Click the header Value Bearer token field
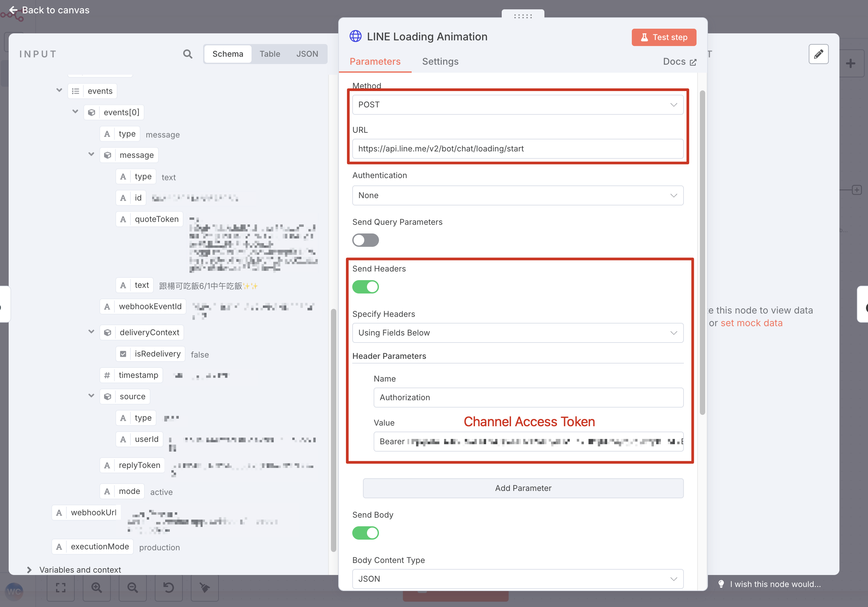The height and width of the screenshot is (607, 868). [528, 442]
